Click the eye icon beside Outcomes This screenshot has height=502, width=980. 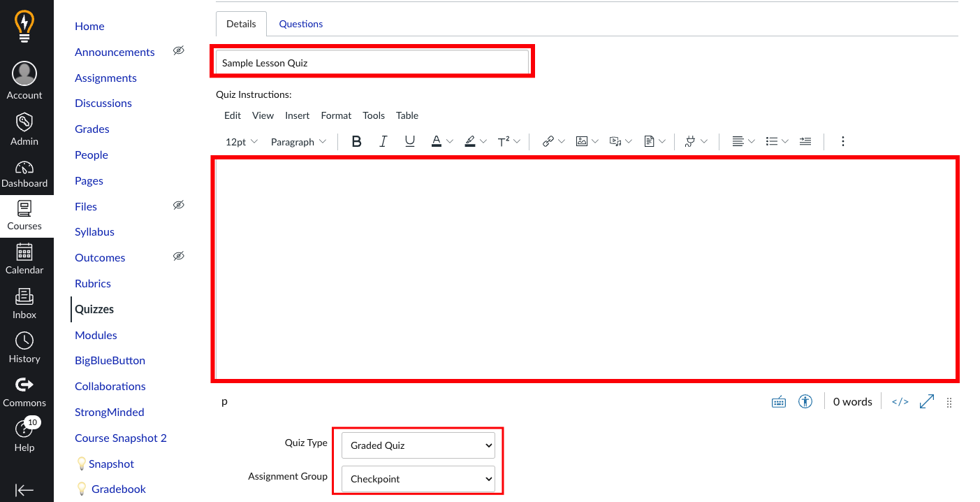click(179, 257)
